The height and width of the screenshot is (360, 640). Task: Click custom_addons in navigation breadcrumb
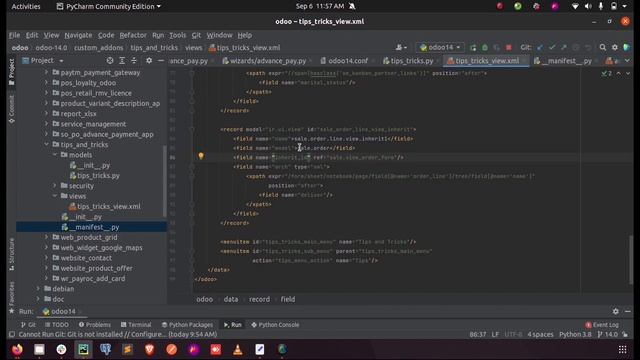click(x=98, y=48)
